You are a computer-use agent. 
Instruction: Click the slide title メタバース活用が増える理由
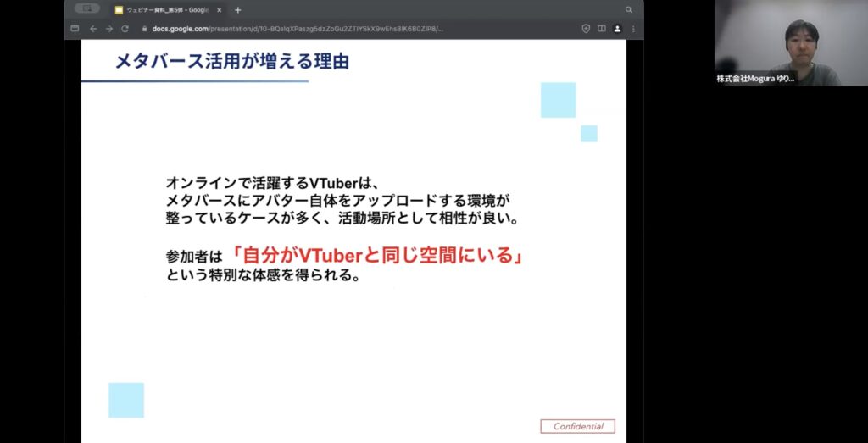click(232, 61)
